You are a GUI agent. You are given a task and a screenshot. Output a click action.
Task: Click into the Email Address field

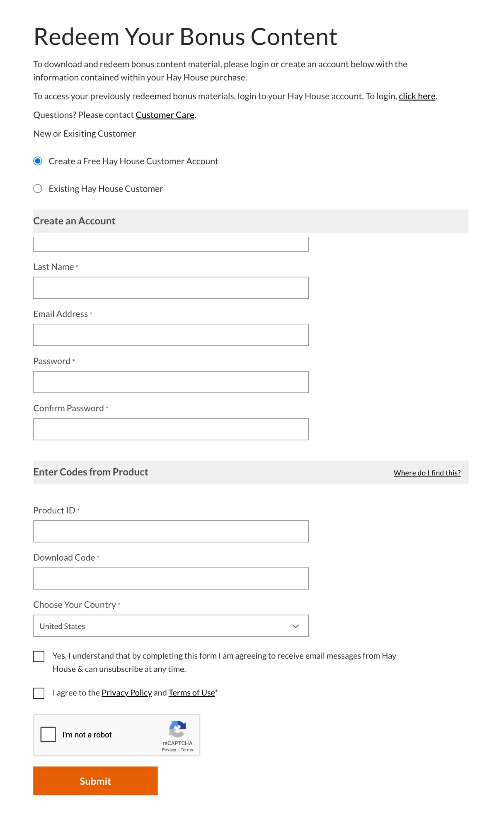pyautogui.click(x=170, y=335)
